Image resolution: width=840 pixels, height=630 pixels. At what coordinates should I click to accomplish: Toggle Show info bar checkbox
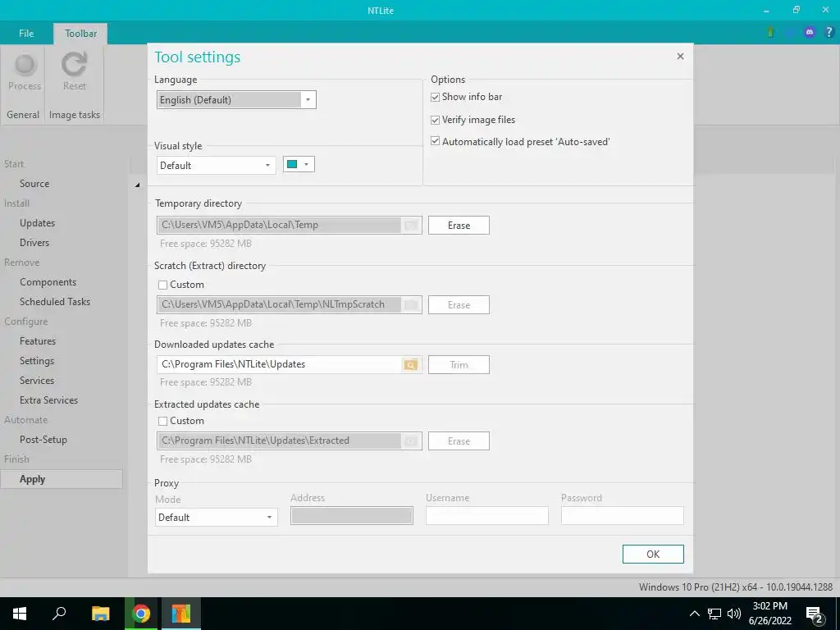[x=435, y=97]
